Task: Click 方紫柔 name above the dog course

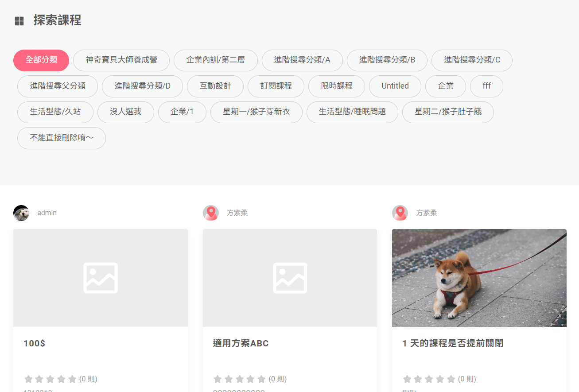Action: click(x=426, y=213)
